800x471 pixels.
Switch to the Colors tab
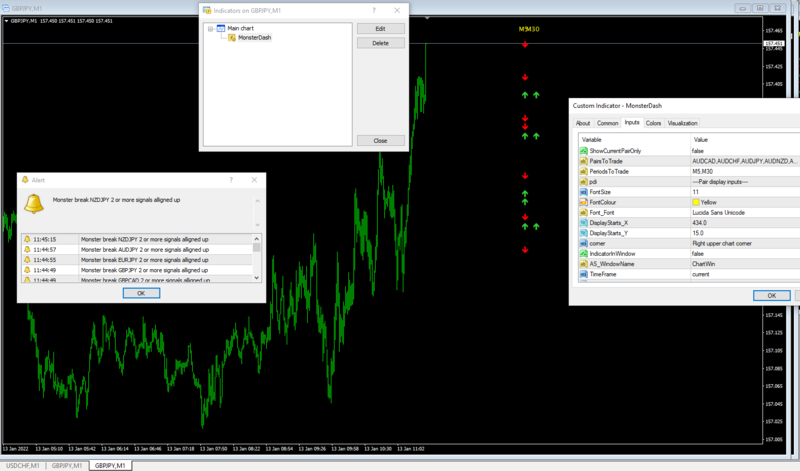point(653,123)
